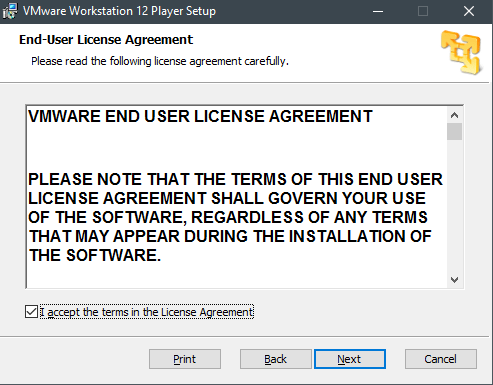Screen dimensions: 493x385
Task: Click the license text scrollbar thumb
Action: point(454,132)
